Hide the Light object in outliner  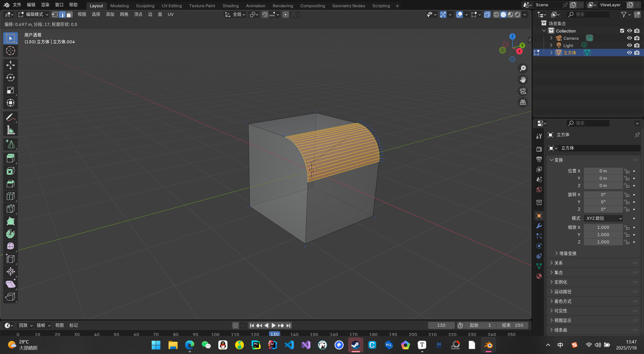tap(629, 45)
